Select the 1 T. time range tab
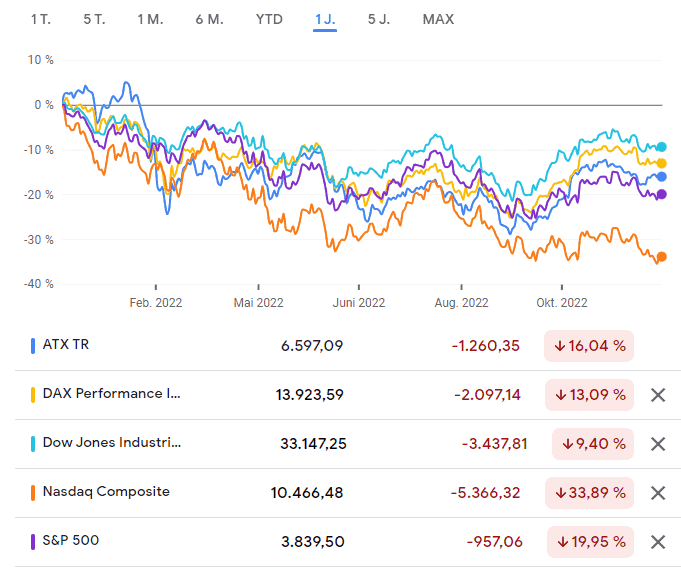 (41, 20)
